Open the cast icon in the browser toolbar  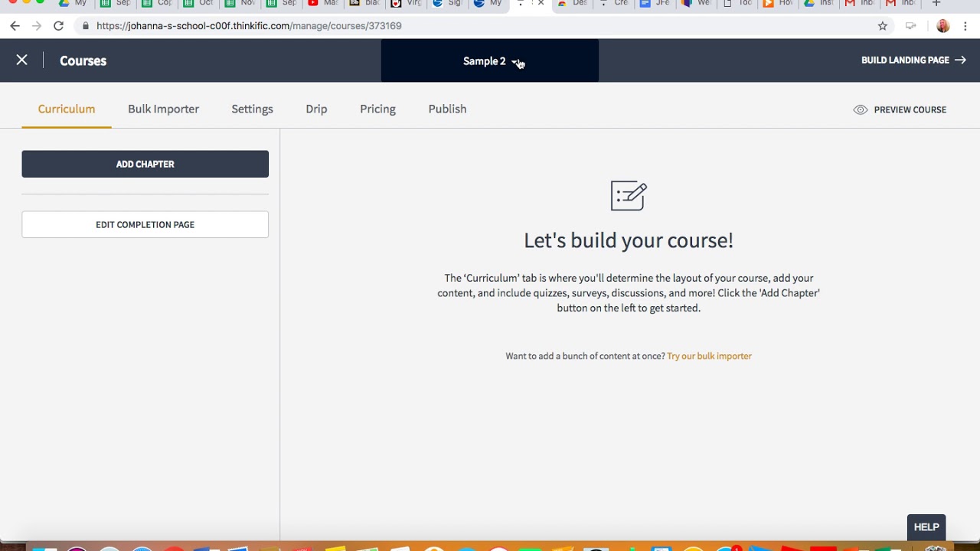tap(910, 26)
